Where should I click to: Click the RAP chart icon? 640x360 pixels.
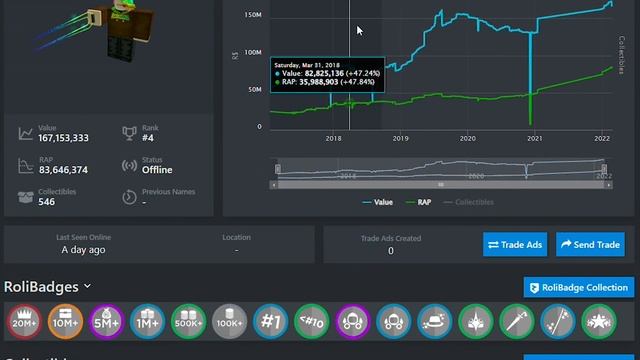point(25,165)
